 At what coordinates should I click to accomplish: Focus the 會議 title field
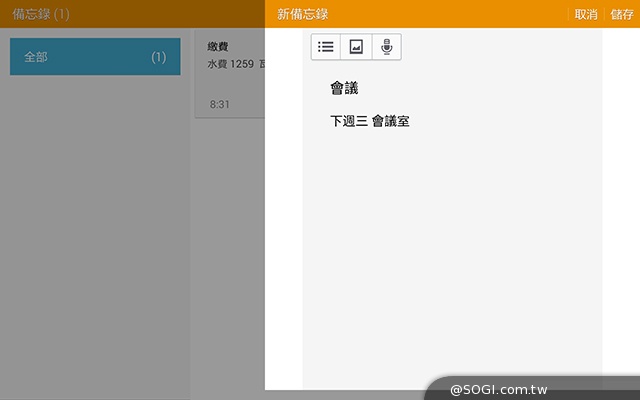[x=344, y=89]
